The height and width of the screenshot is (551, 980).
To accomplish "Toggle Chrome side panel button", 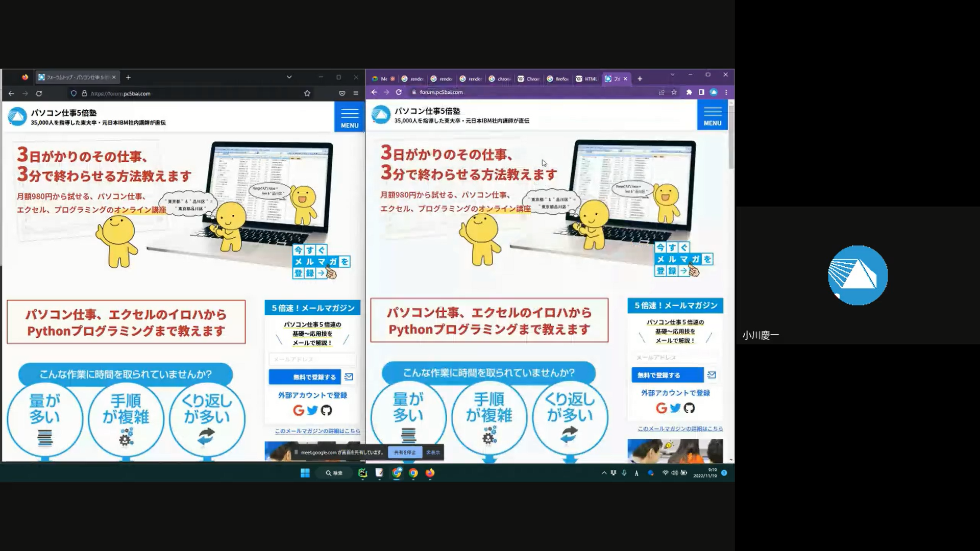I will (x=701, y=92).
